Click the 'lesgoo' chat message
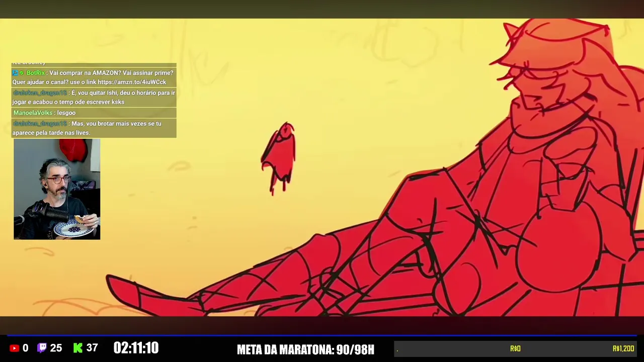This screenshot has width=644, height=362. point(66,113)
